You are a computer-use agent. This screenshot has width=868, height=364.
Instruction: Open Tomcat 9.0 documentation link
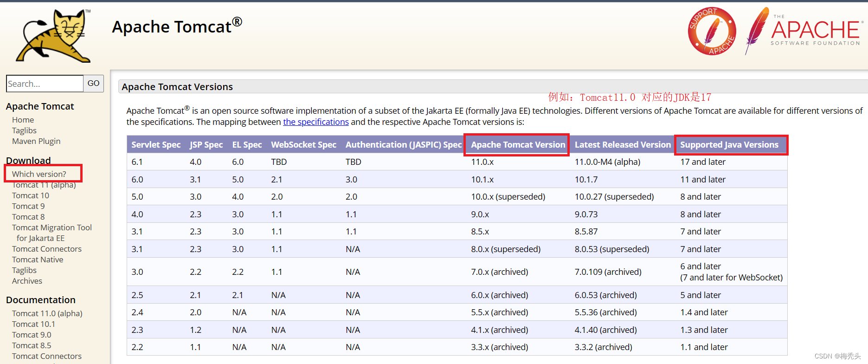click(x=32, y=335)
